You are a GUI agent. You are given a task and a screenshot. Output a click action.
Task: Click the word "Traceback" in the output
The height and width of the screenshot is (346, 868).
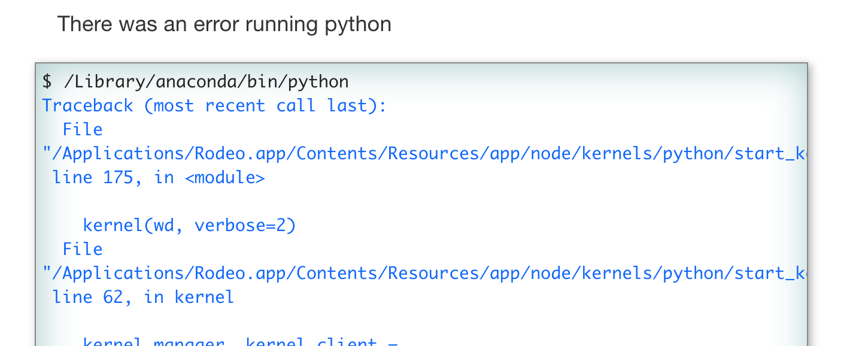(87, 106)
